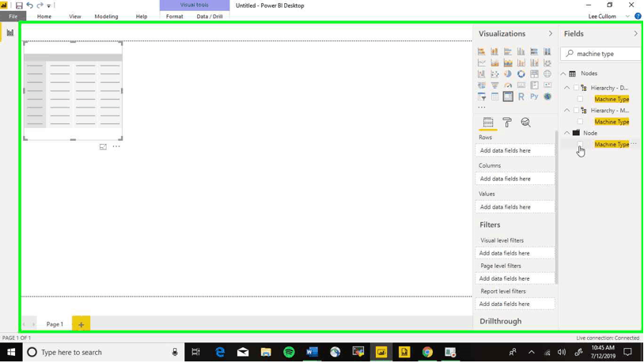Select the 100% stacked bar chart visualization
The height and width of the screenshot is (363, 644).
534,51
